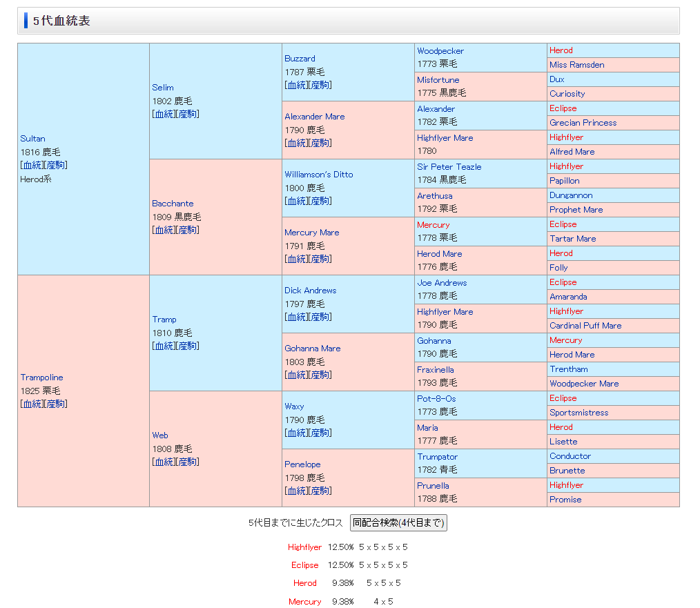
Task: Open the Sir Peter Teazle link
Action: pyautogui.click(x=449, y=167)
